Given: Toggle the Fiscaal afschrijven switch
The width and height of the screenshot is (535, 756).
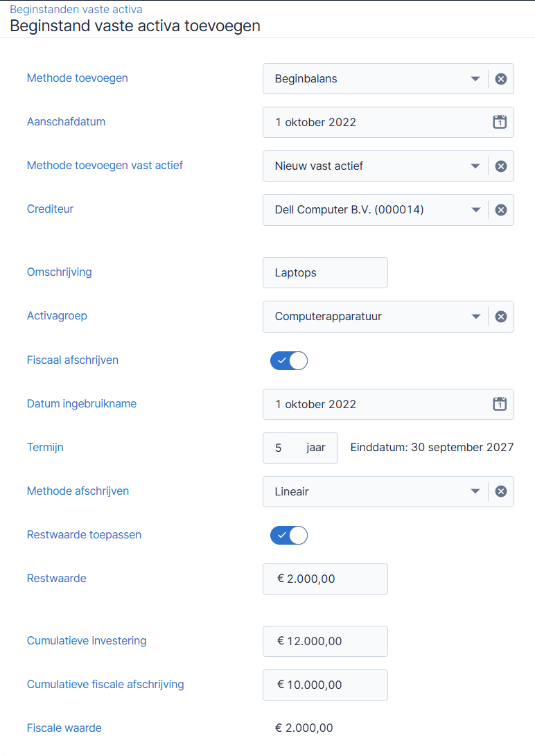Looking at the screenshot, I should tap(289, 360).
